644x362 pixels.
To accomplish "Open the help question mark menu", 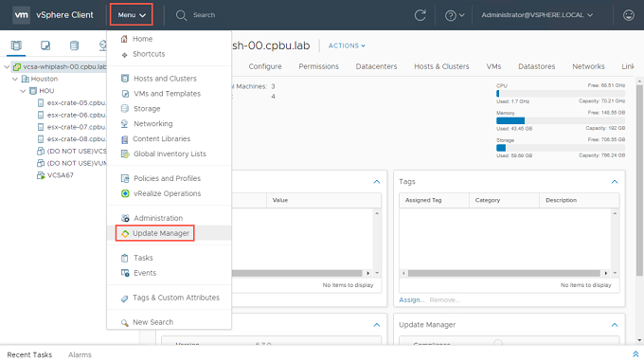I will 455,15.
